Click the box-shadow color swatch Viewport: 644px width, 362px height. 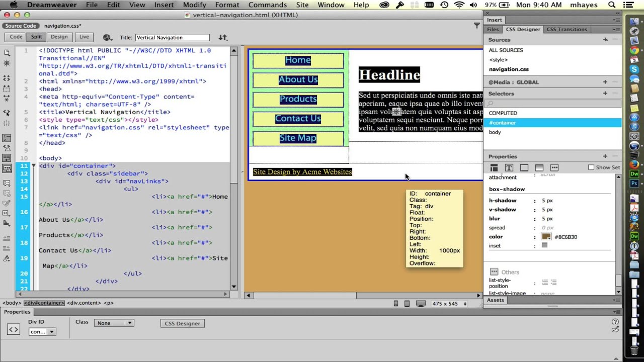[x=546, y=237]
